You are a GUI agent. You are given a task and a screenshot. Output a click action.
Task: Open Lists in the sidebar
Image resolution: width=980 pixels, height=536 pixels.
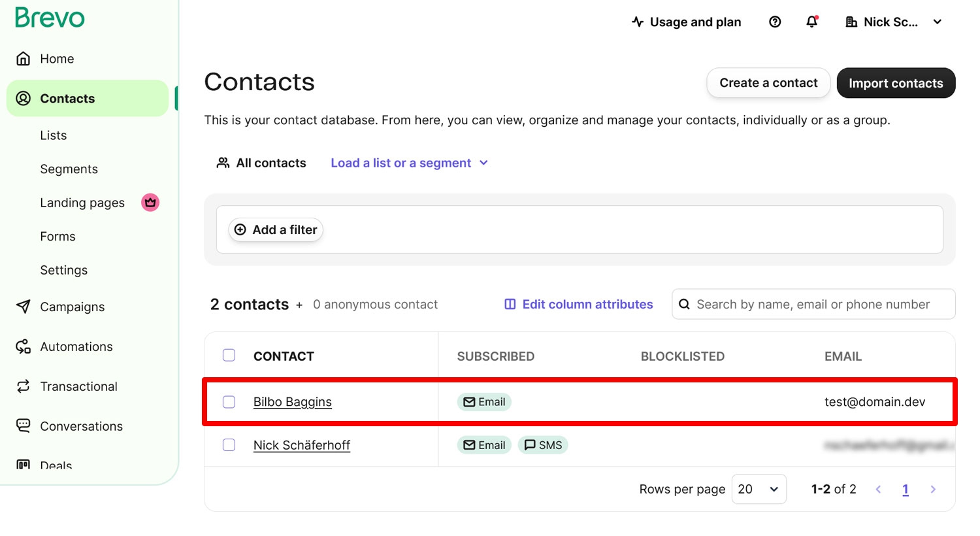click(54, 135)
